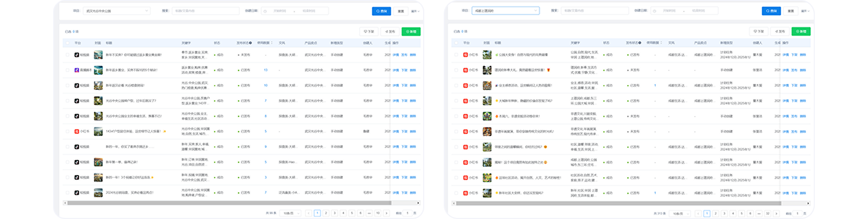This screenshot has height=219, width=868.
Task: Click the previous page arrow in left pagination
Action: click(x=309, y=213)
